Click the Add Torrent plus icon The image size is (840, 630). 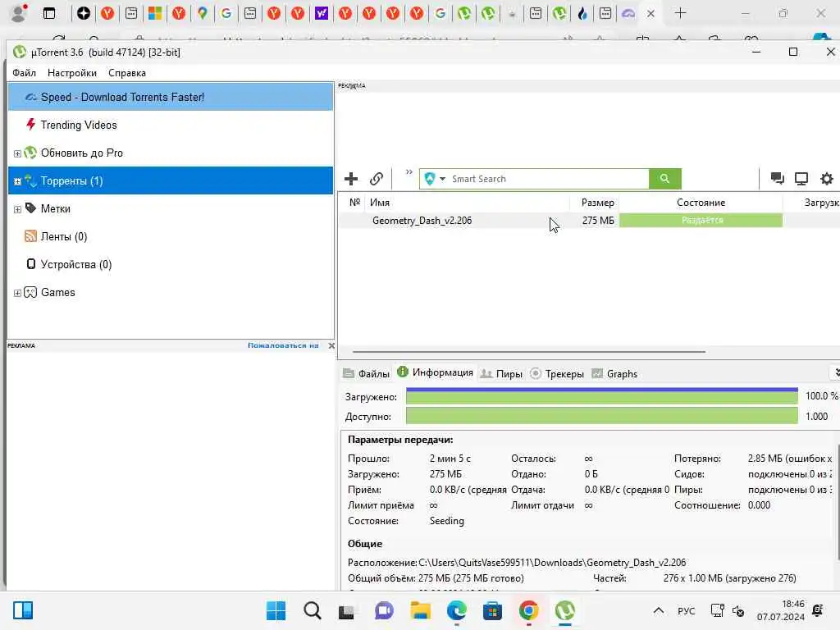point(351,179)
